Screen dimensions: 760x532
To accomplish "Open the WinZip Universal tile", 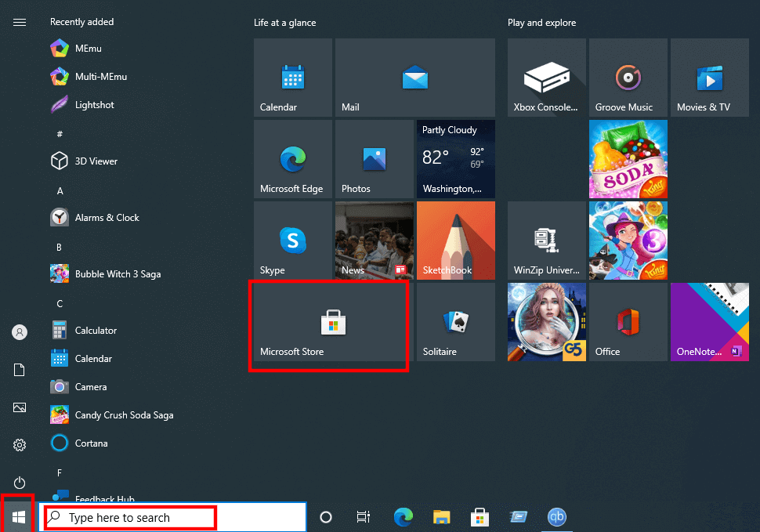I will 547,241.
